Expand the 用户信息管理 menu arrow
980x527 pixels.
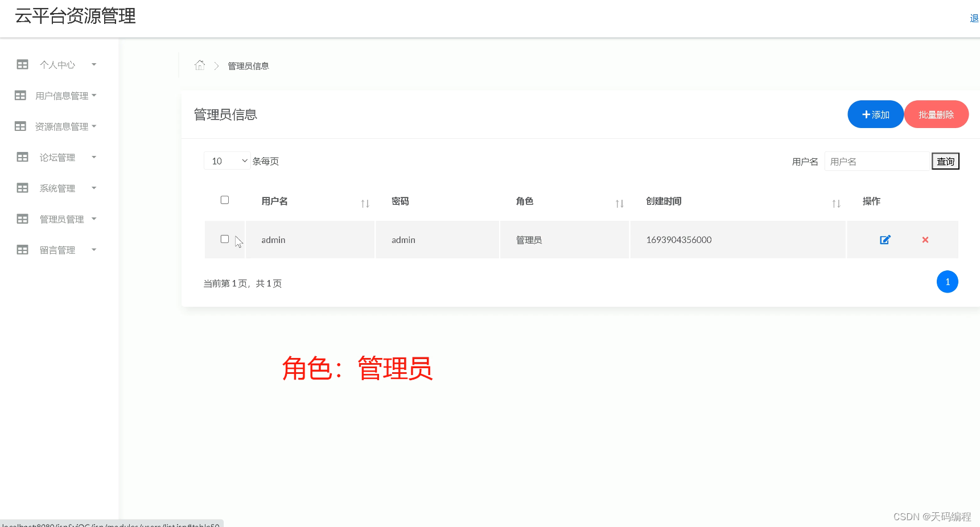pyautogui.click(x=94, y=95)
